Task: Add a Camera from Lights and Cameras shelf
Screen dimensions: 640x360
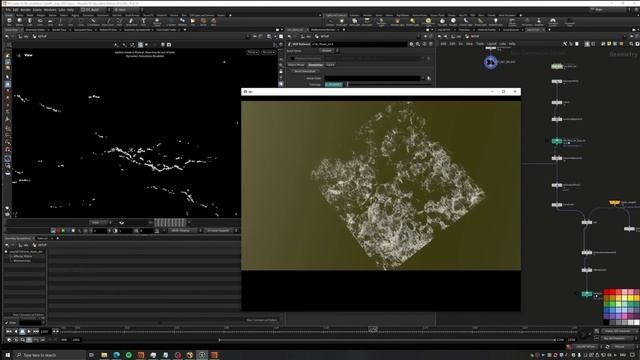Action: (330, 22)
